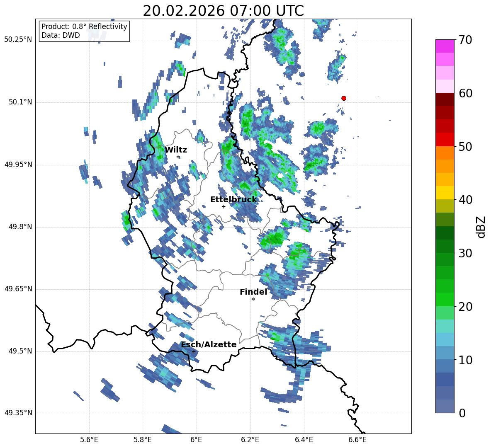This screenshot has width=491, height=448.
Task: Click the 50.25°N latitude label
Action: (x=18, y=40)
